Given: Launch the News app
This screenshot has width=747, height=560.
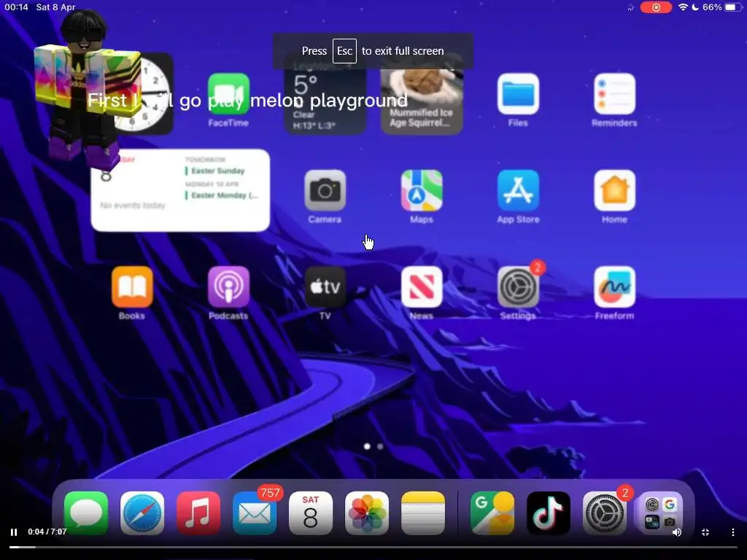Looking at the screenshot, I should [422, 287].
